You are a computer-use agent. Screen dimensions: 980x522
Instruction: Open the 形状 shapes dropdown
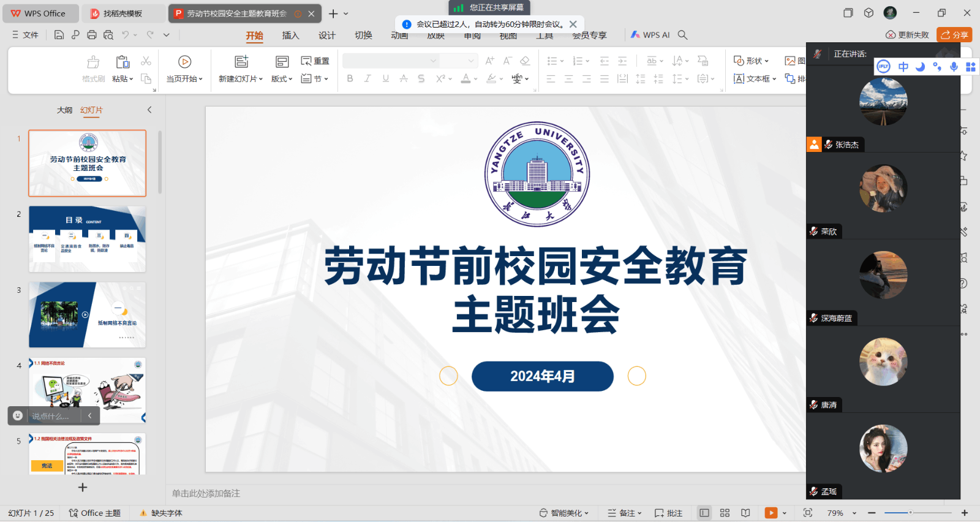coord(752,61)
